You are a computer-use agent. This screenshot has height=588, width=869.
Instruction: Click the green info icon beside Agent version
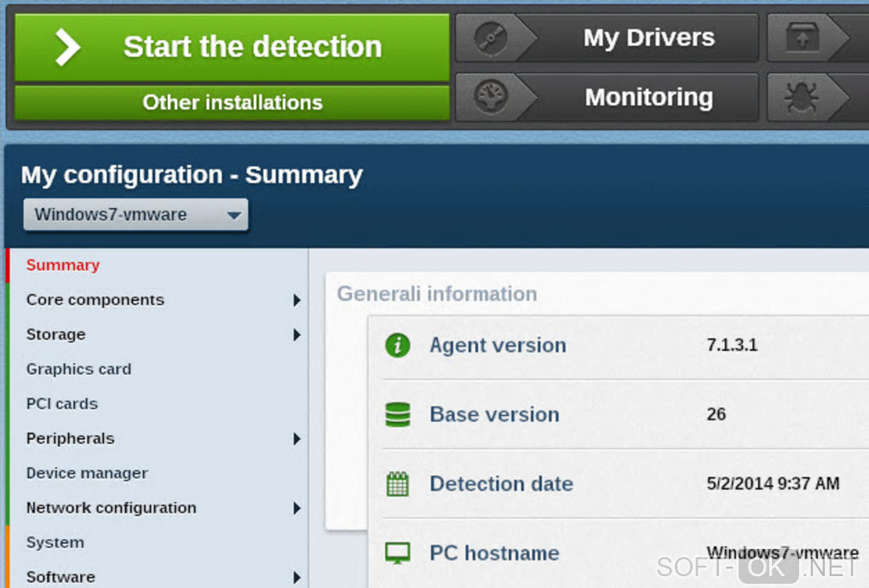398,345
